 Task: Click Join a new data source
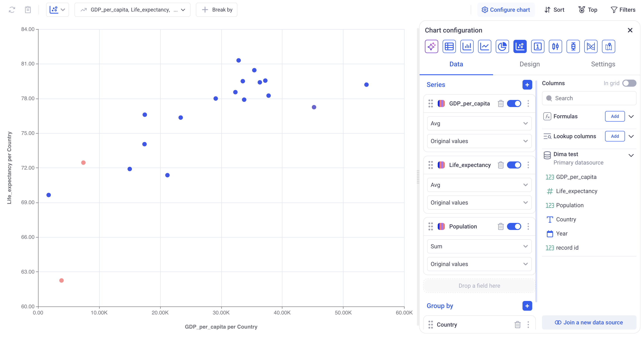pyautogui.click(x=589, y=322)
